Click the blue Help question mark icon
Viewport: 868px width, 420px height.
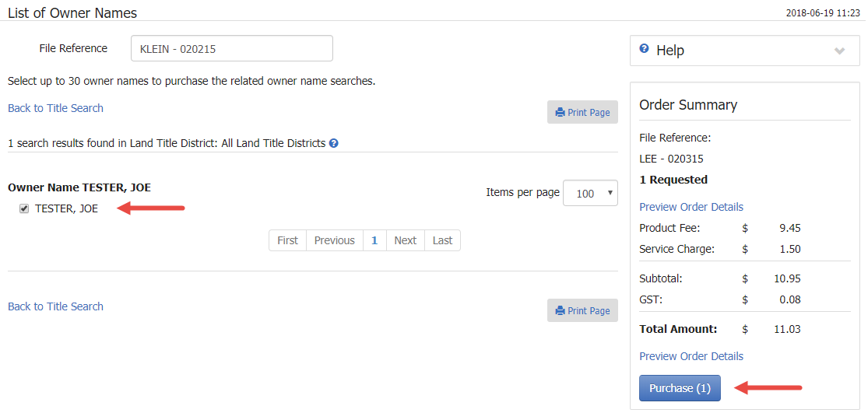644,49
